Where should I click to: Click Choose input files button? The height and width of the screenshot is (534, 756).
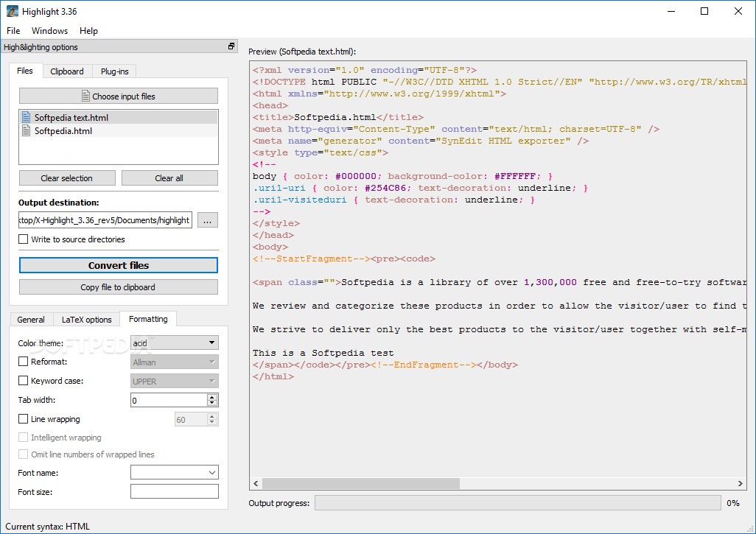pyautogui.click(x=119, y=96)
